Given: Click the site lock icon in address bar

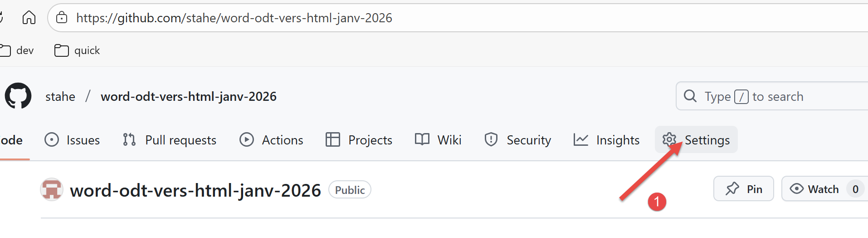Looking at the screenshot, I should pos(62,18).
